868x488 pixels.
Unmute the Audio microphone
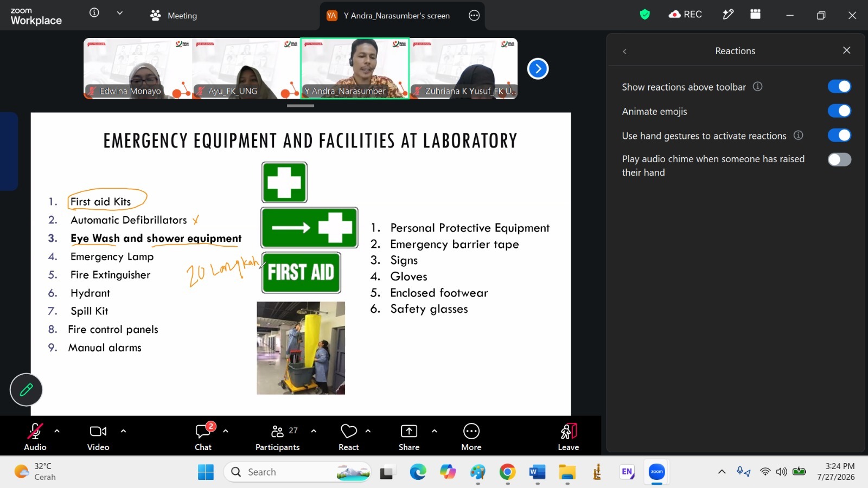pos(35,436)
